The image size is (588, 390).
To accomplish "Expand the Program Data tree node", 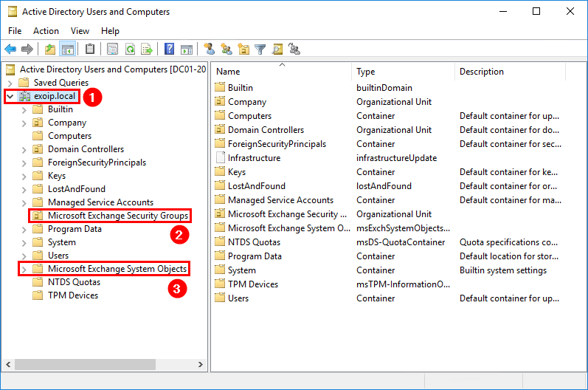I will 24,230.
